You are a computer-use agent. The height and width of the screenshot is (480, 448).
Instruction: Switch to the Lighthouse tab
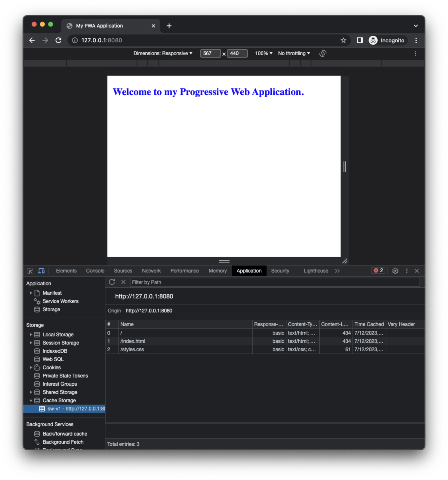click(316, 271)
